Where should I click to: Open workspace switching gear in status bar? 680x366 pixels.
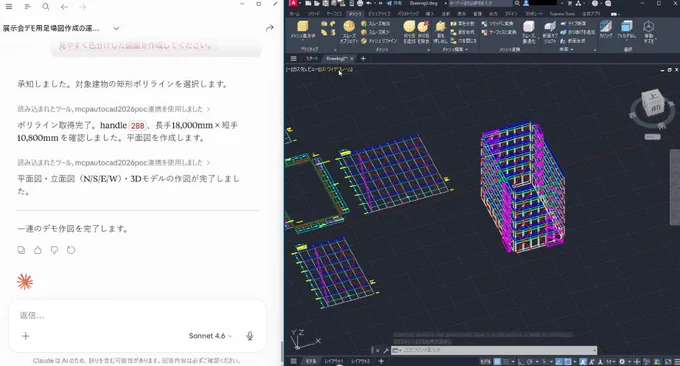(x=622, y=361)
